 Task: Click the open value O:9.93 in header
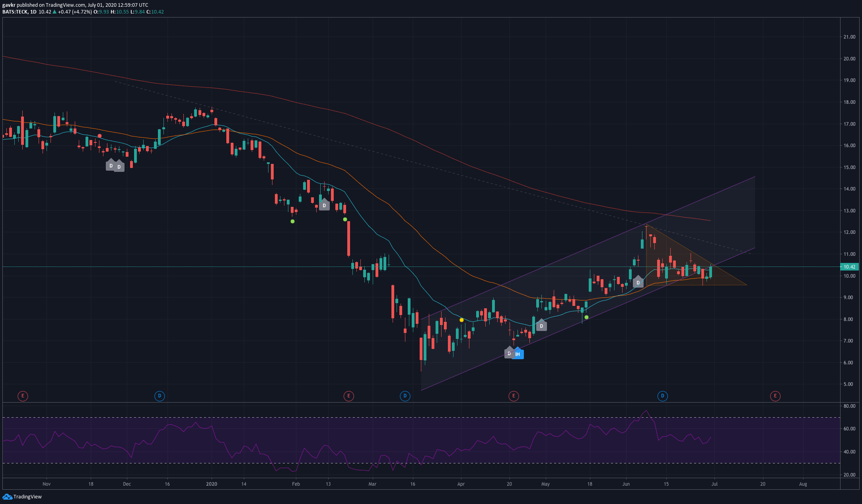point(101,12)
